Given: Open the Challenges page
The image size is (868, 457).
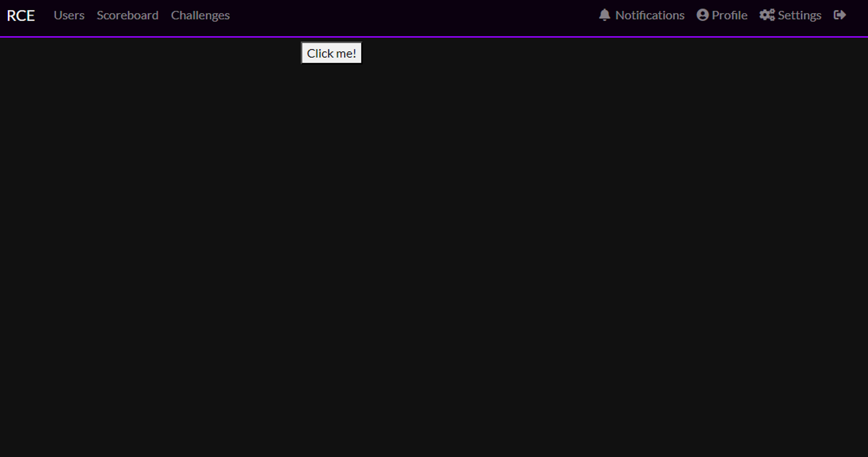Looking at the screenshot, I should click(200, 16).
